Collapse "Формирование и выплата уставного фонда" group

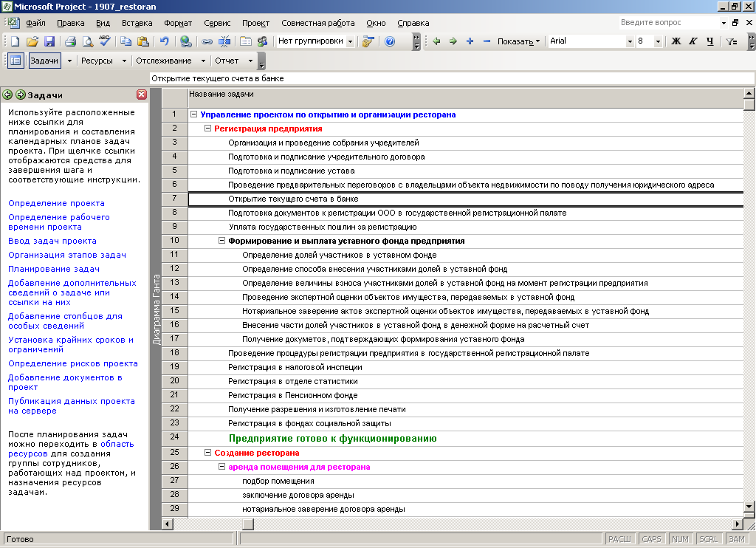point(221,241)
